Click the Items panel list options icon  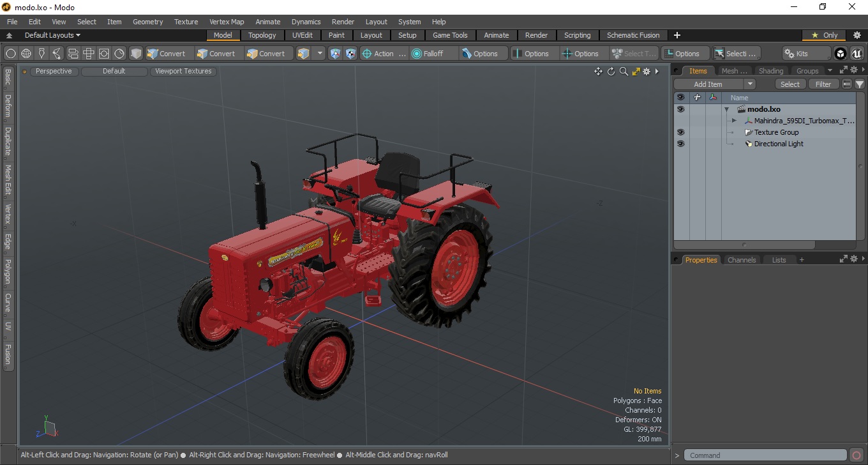coord(847,84)
